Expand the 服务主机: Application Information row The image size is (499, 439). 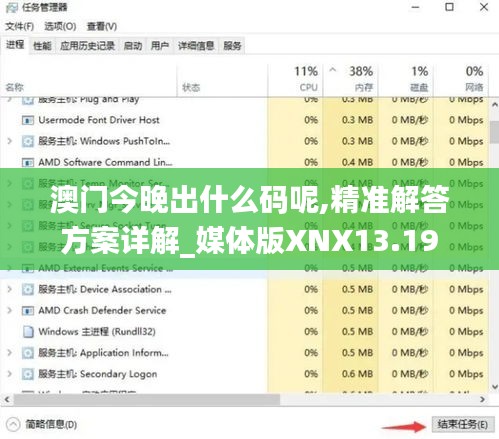click(x=10, y=353)
